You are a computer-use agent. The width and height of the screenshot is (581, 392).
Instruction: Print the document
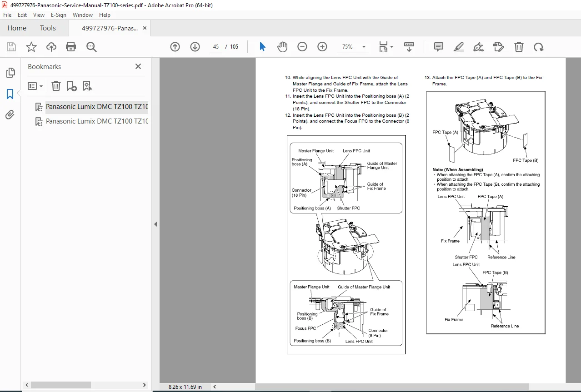(x=71, y=47)
